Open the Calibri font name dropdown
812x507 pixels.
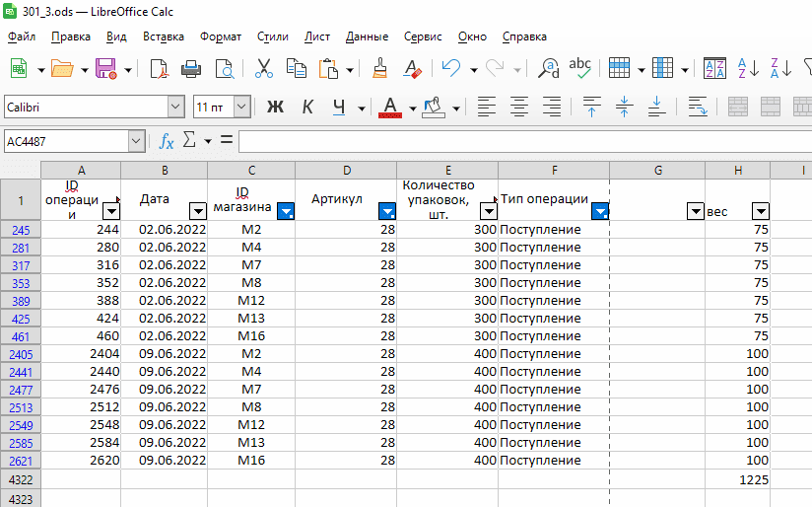point(176,107)
